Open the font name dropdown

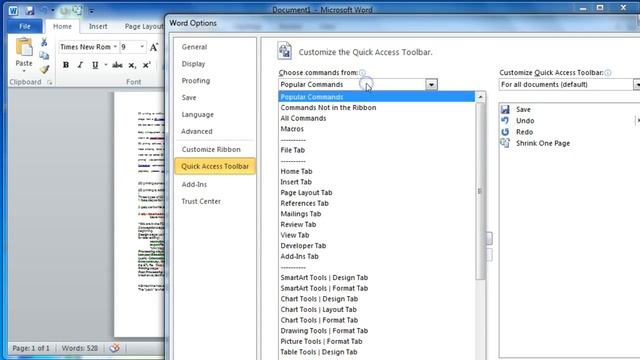click(x=115, y=47)
